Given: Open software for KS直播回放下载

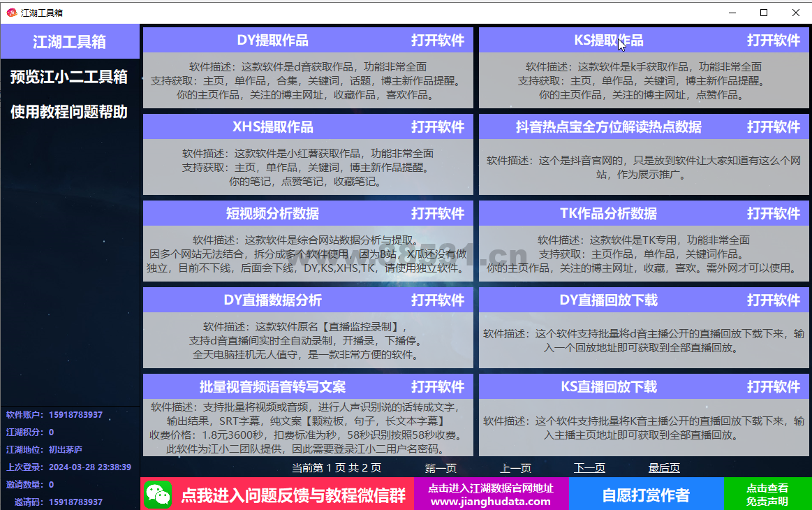Looking at the screenshot, I should (773, 386).
